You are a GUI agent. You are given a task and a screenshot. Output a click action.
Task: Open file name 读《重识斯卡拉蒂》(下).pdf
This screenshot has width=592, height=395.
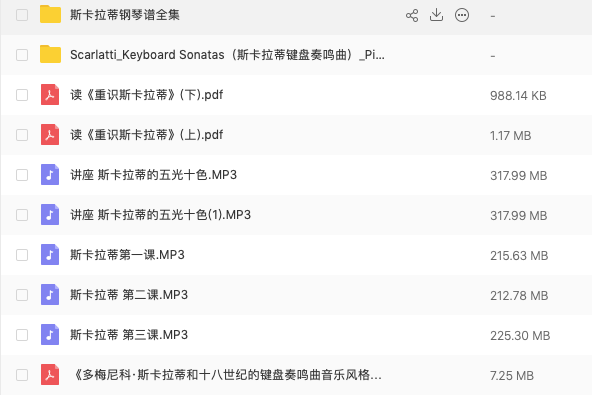(x=146, y=95)
